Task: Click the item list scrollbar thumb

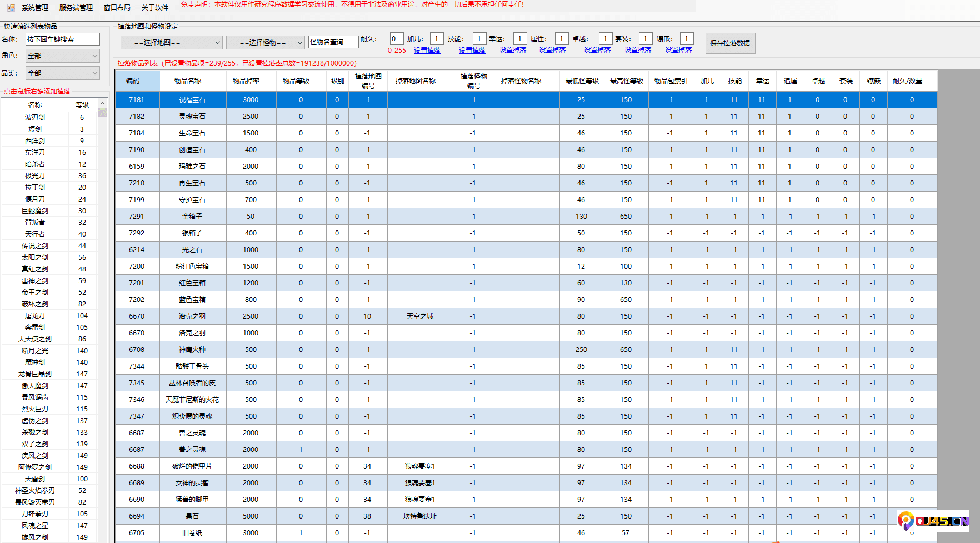Action: tap(102, 113)
